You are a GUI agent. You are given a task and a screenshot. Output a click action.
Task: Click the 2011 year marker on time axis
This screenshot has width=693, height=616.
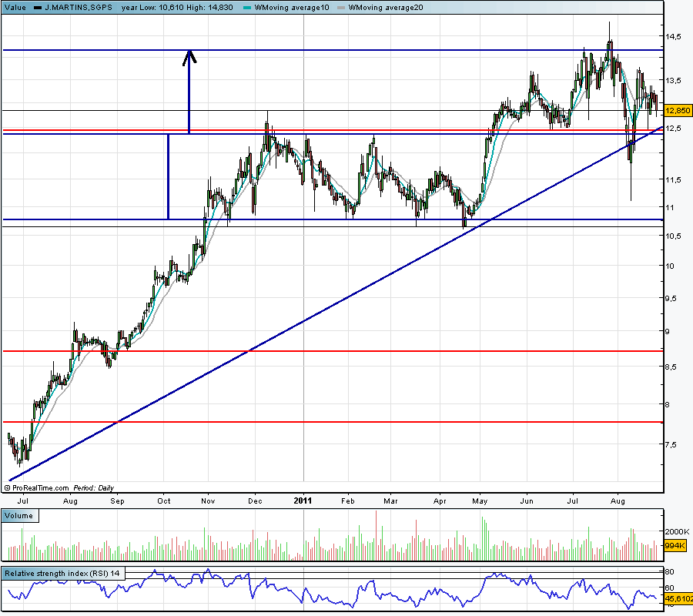[303, 500]
